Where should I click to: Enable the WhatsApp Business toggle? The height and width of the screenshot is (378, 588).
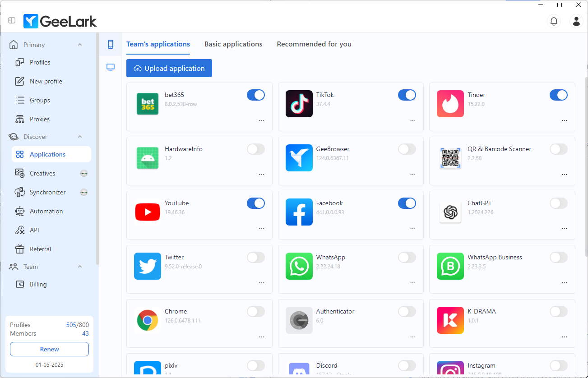pyautogui.click(x=559, y=257)
